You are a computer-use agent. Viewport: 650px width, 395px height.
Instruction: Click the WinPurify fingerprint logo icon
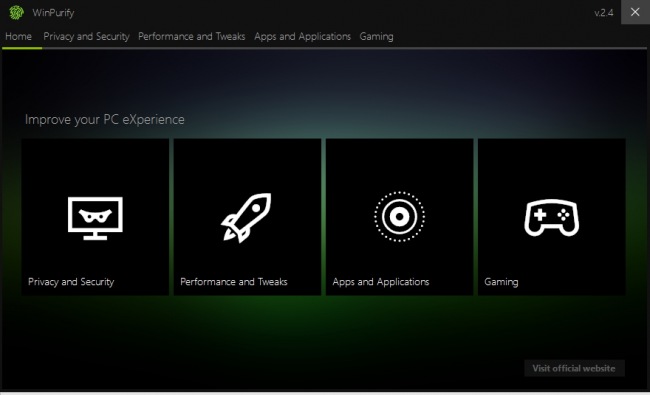17,12
